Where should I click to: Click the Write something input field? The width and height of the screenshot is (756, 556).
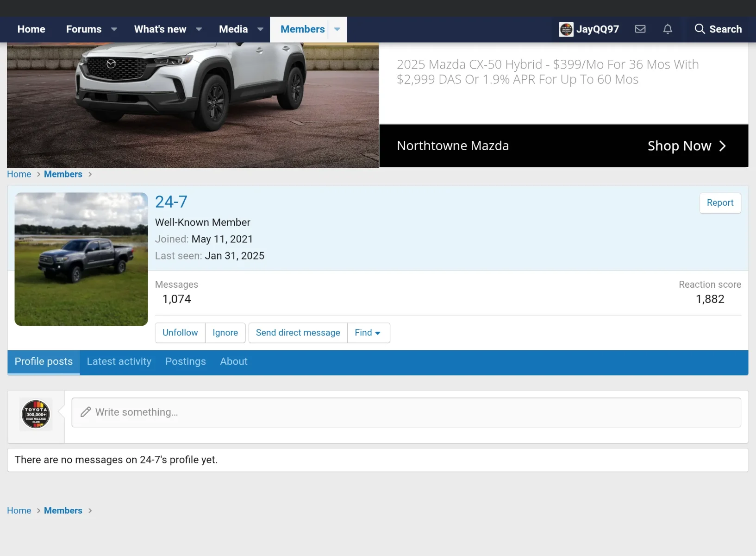click(x=406, y=412)
